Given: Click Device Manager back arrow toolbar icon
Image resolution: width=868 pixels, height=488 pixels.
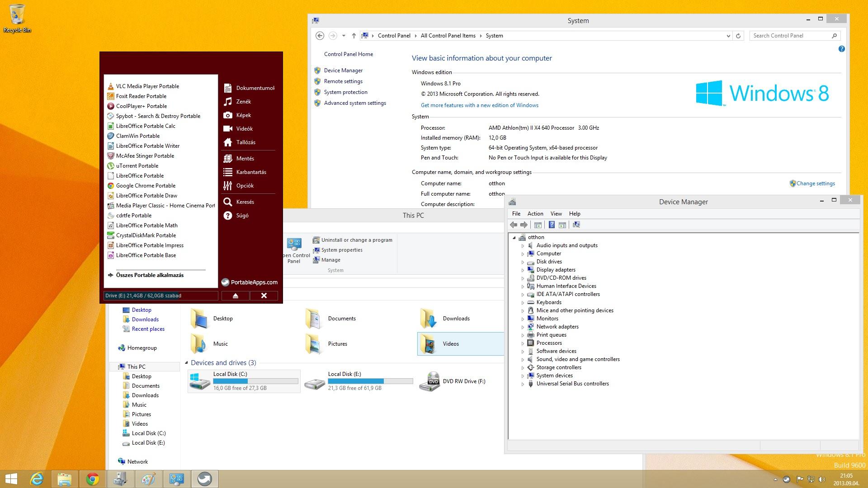Looking at the screenshot, I should click(x=514, y=225).
